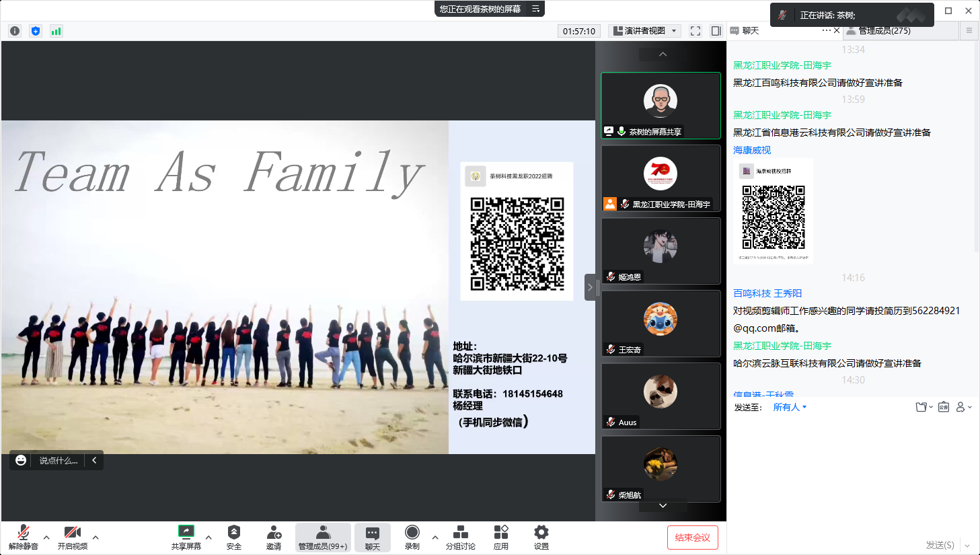980x555 pixels.
Task: Click the 公告 announcement icon in chat
Action: point(944,407)
